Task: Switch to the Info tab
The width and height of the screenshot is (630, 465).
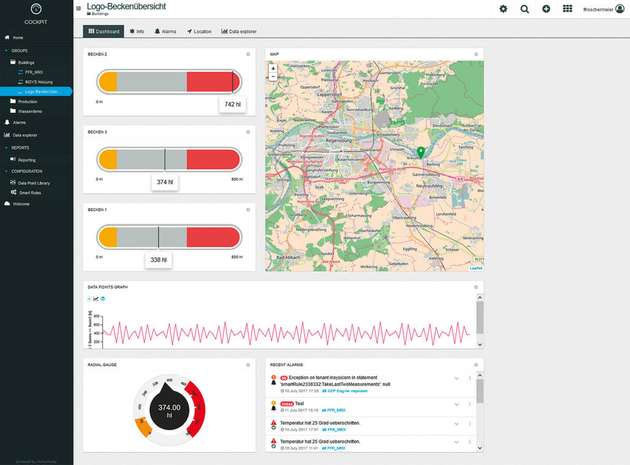Action: point(137,31)
